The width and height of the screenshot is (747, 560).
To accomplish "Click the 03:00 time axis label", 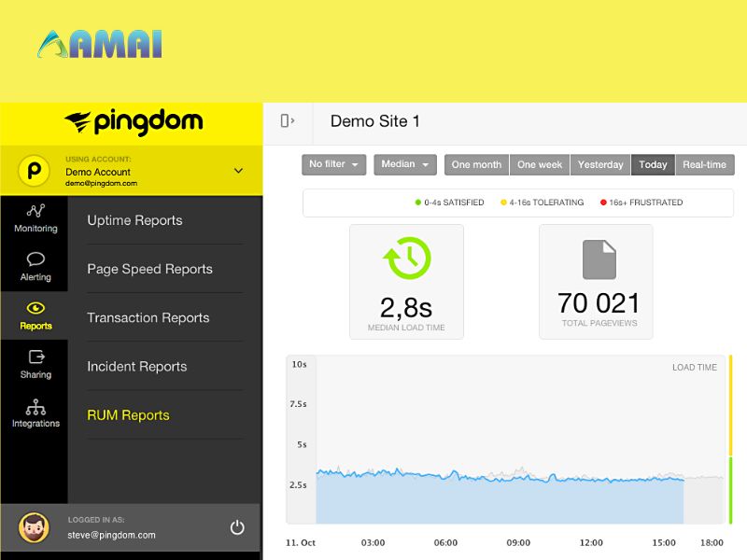I will (x=373, y=543).
